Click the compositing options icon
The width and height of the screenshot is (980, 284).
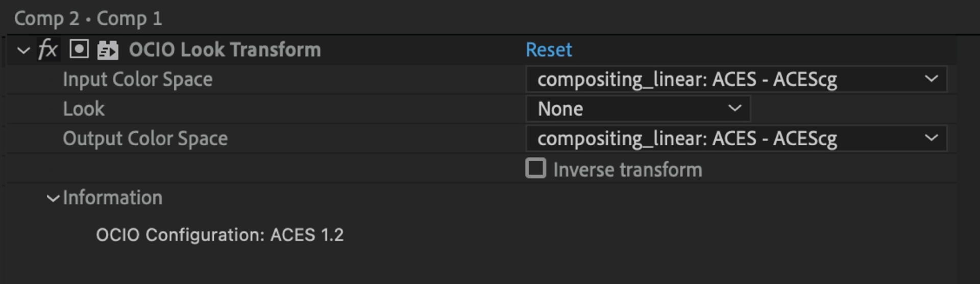pos(79,50)
